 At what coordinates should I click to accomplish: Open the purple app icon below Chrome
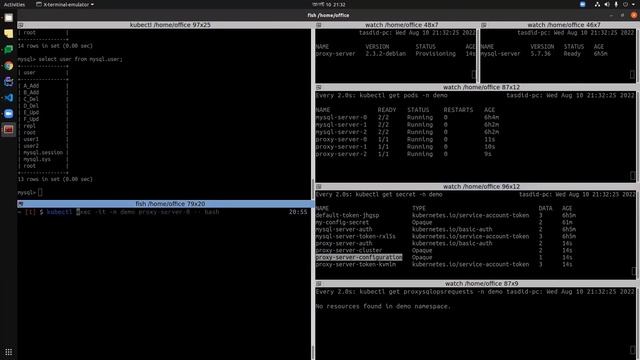9,82
